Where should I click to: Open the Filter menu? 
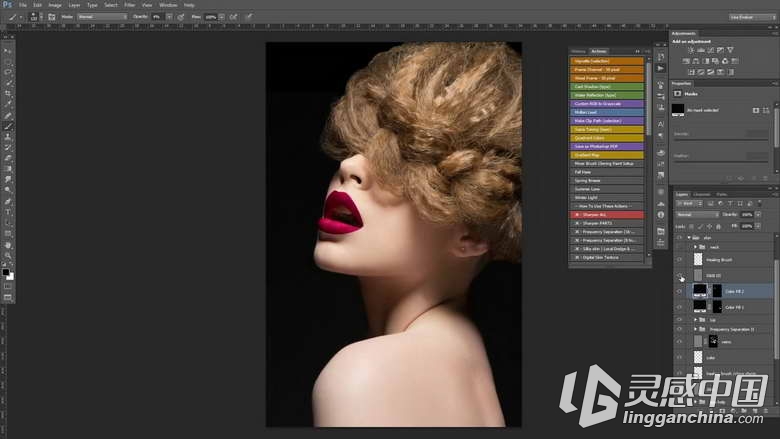click(x=130, y=5)
